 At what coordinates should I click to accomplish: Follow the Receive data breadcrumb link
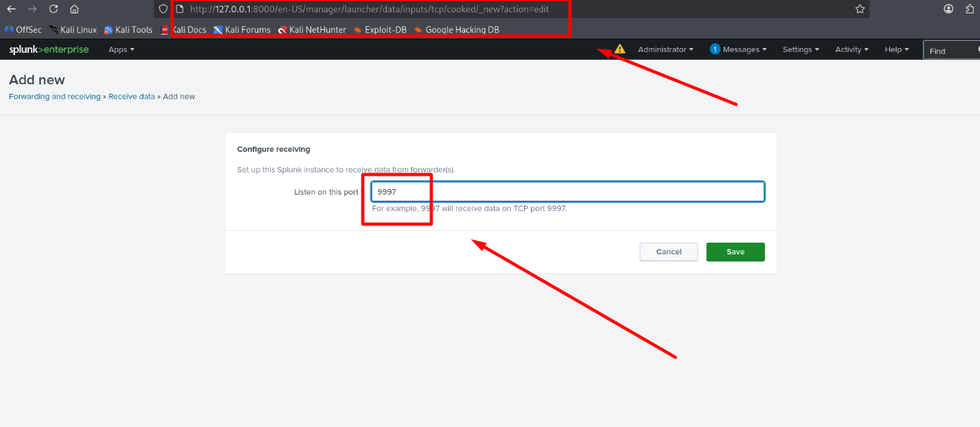pos(132,96)
